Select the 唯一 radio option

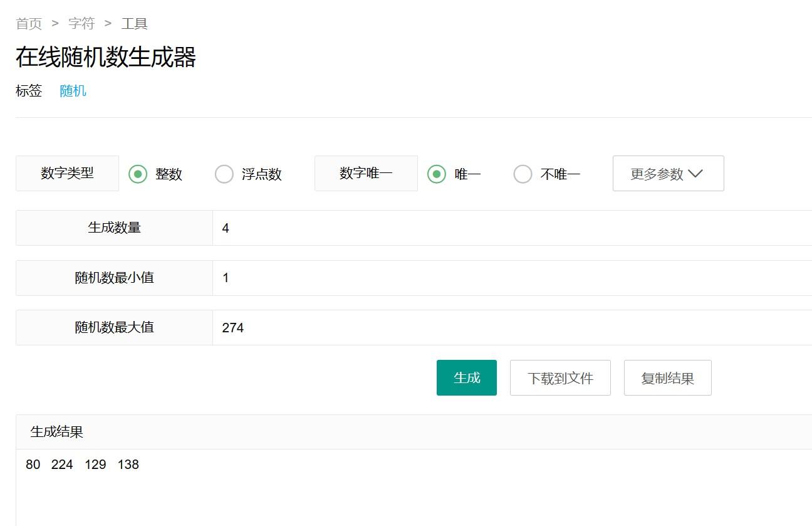pyautogui.click(x=437, y=174)
